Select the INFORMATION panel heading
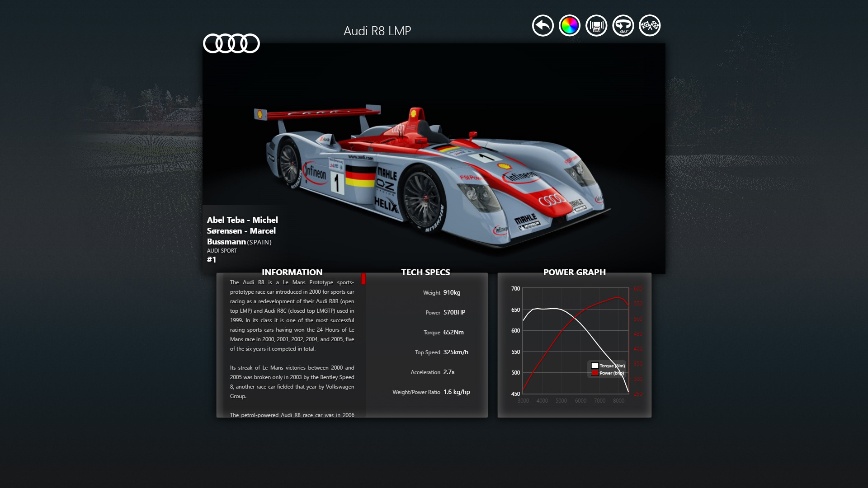 [x=292, y=272]
